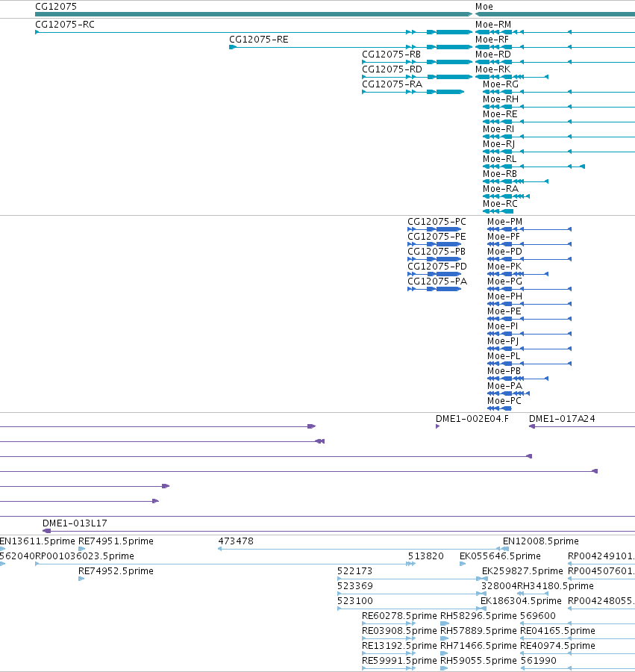The width and height of the screenshot is (635, 672).
Task: Select Moe-RM transcript label
Action: tap(492, 25)
